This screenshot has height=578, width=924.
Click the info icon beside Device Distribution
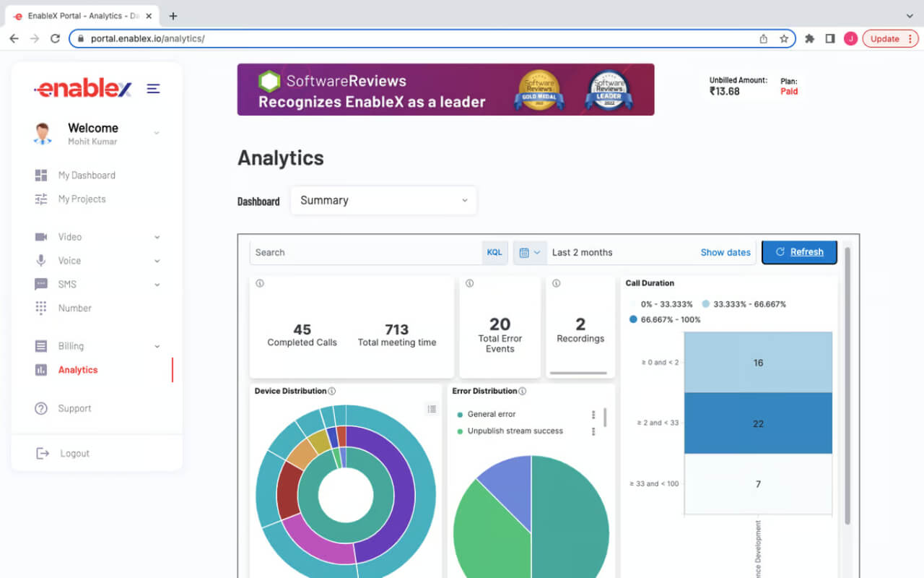(332, 391)
